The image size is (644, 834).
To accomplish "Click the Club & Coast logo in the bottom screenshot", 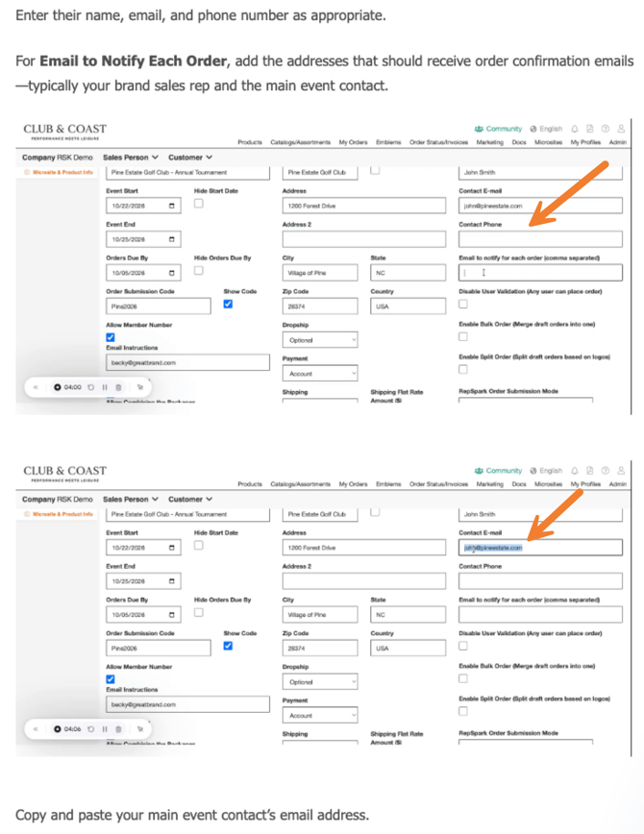I will (65, 473).
